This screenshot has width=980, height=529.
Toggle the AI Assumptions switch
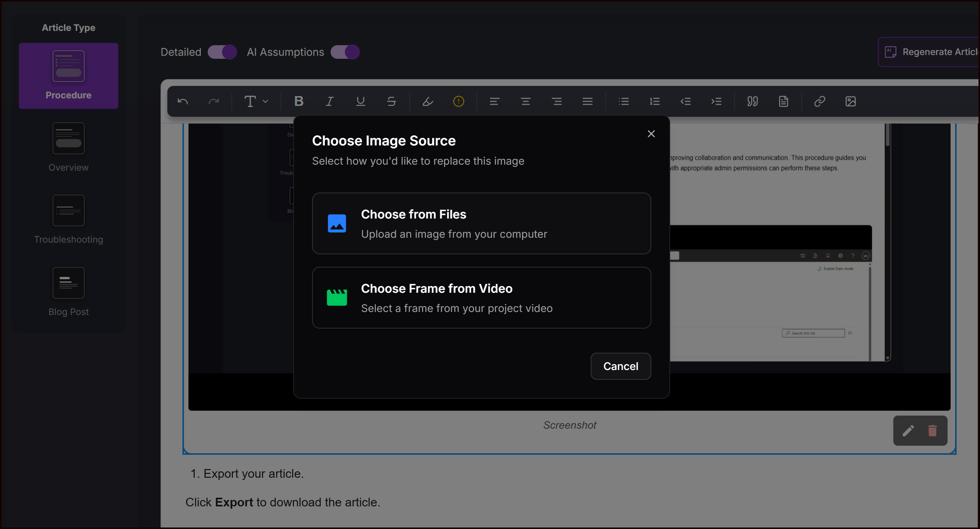coord(345,52)
